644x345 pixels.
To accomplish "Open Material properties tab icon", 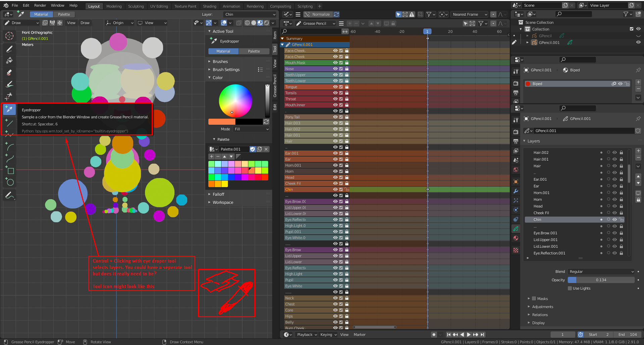I will coord(516,238).
